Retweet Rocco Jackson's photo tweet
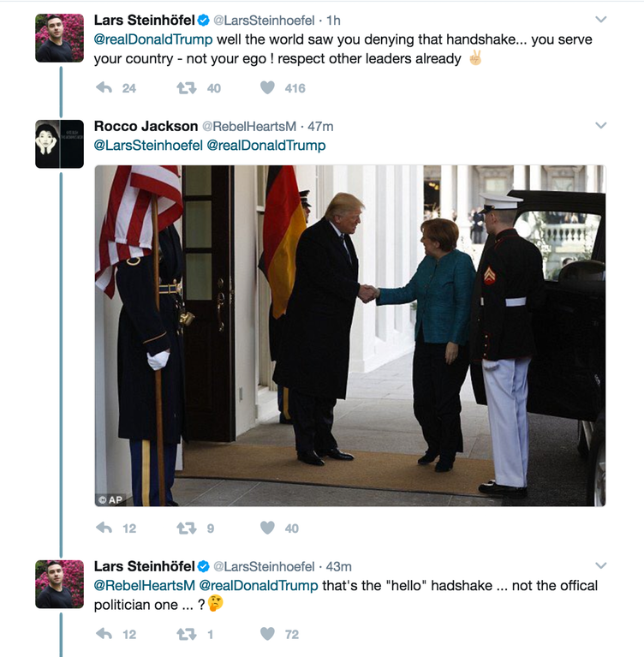The height and width of the screenshot is (657, 644). pos(187,528)
